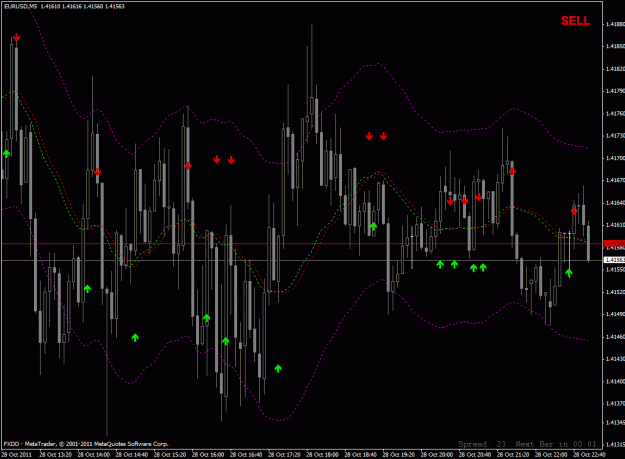
Task: Click the '28 Oct 18:40' time label
Action: point(360,455)
